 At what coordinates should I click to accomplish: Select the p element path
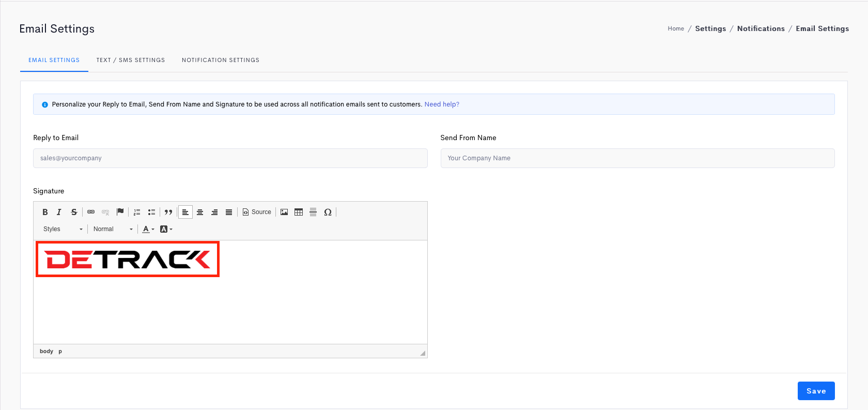point(60,351)
